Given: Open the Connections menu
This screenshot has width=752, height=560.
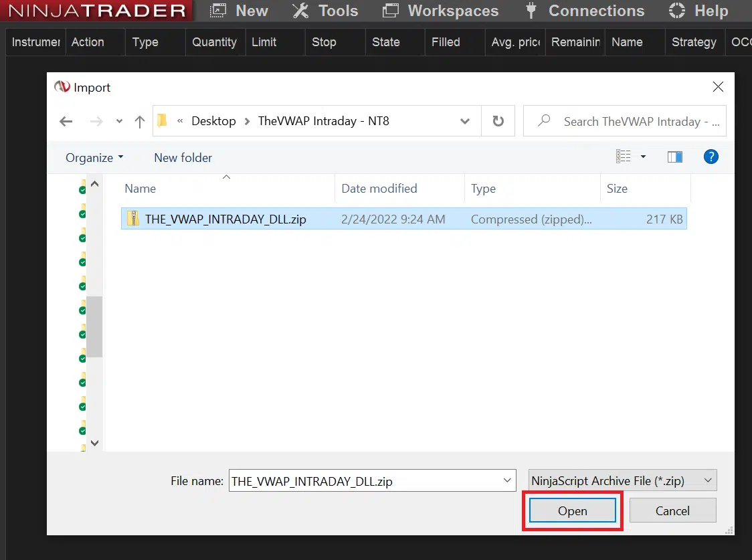Looking at the screenshot, I should coord(584,11).
